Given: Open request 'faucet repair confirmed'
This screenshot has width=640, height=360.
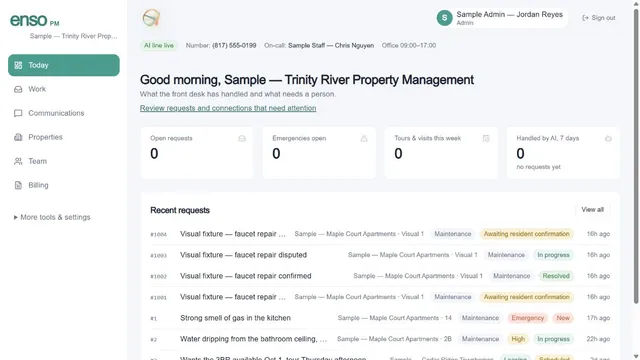Looking at the screenshot, I should pyautogui.click(x=380, y=276).
